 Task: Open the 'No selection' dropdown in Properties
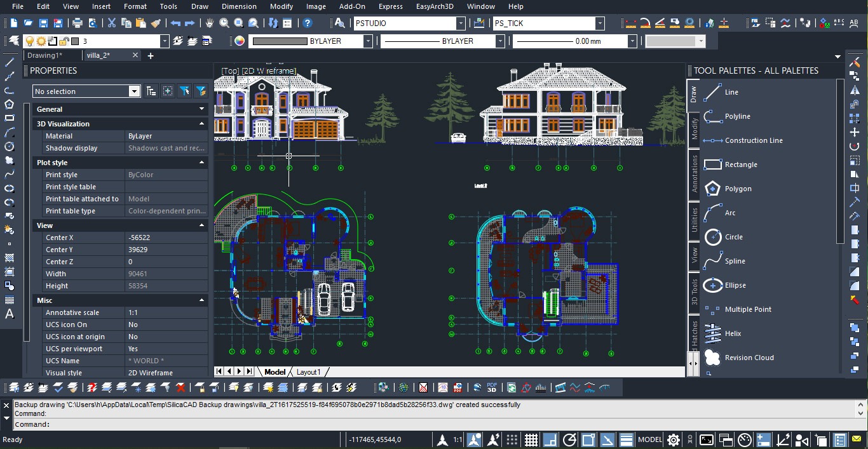tap(134, 91)
